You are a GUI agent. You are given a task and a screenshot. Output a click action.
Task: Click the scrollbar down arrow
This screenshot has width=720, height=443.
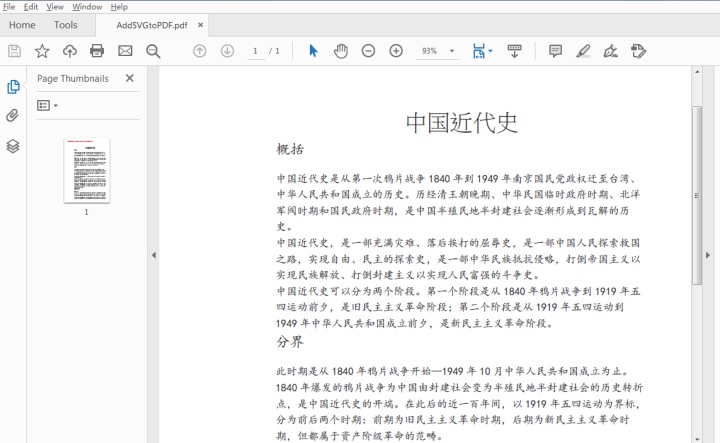(x=697, y=439)
